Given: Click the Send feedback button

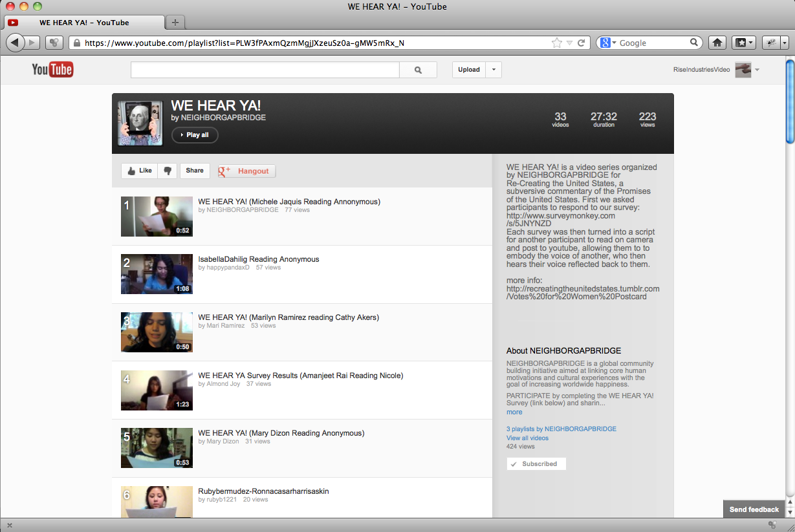Looking at the screenshot, I should point(754,509).
